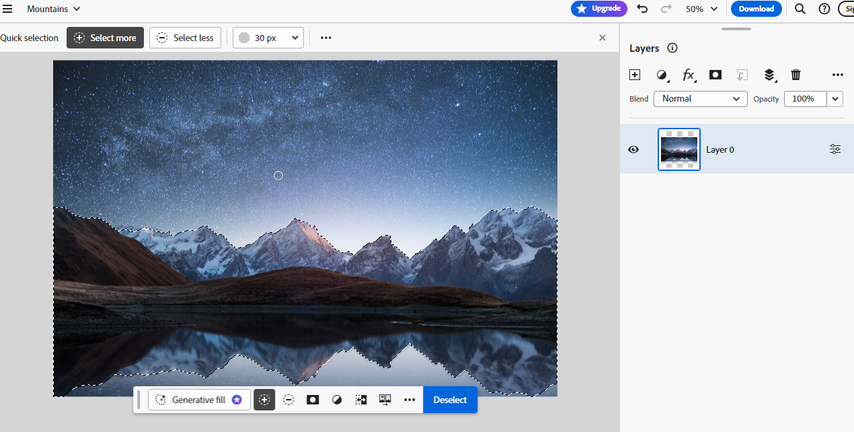This screenshot has width=854, height=432.
Task: Open the Mountains document name menu
Action: point(54,9)
